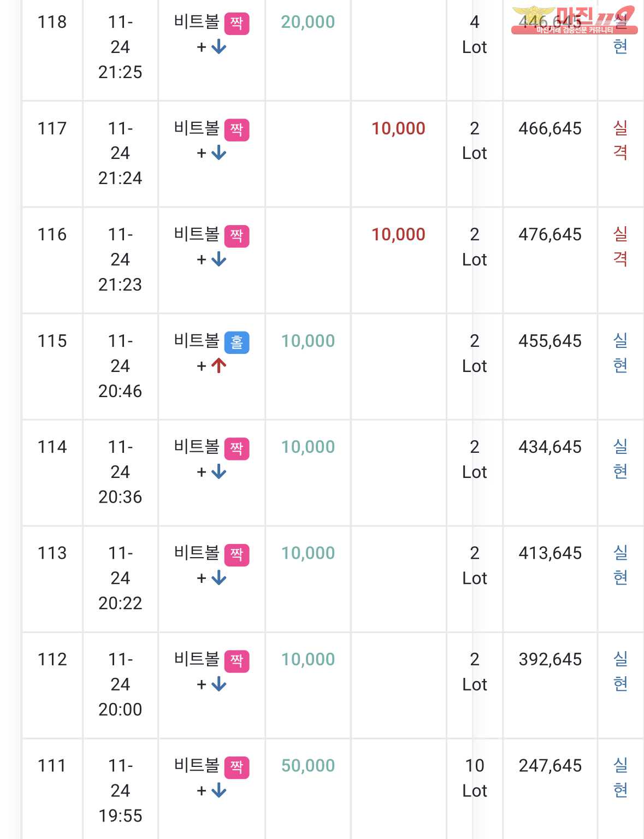Click the pink 짝 badge in row 118
This screenshot has width=644, height=839.
(x=237, y=23)
